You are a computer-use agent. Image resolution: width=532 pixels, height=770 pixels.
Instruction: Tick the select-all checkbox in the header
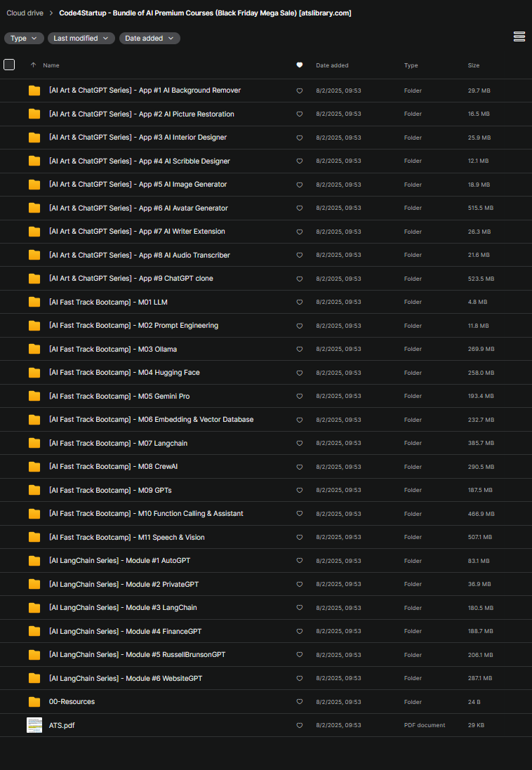click(9, 65)
